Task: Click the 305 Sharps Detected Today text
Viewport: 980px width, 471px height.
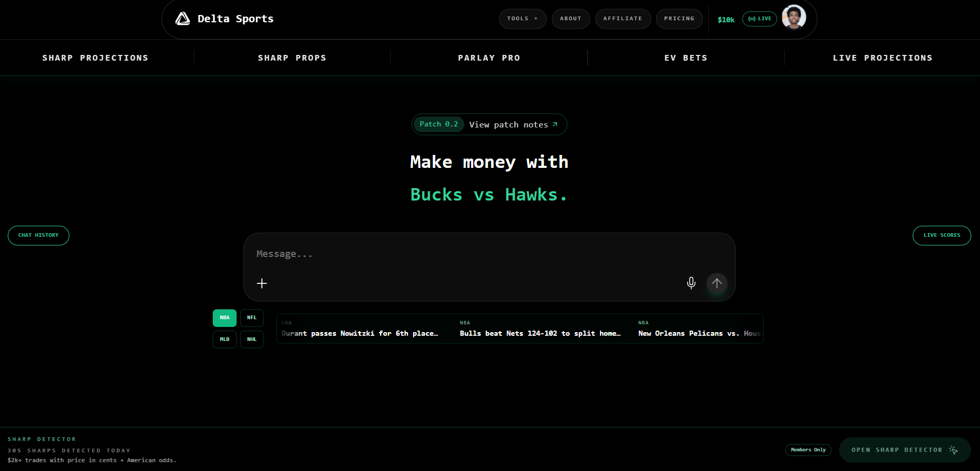Action: 69,451
